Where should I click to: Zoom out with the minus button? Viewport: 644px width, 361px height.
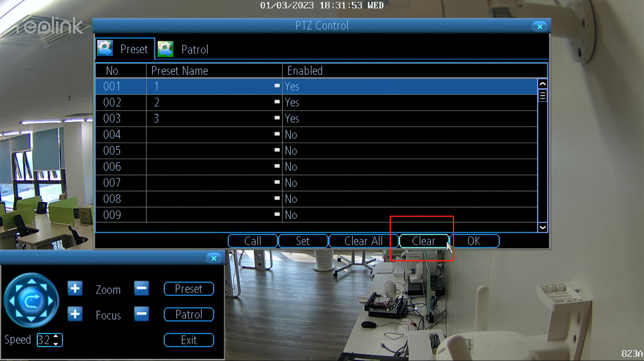(x=142, y=288)
